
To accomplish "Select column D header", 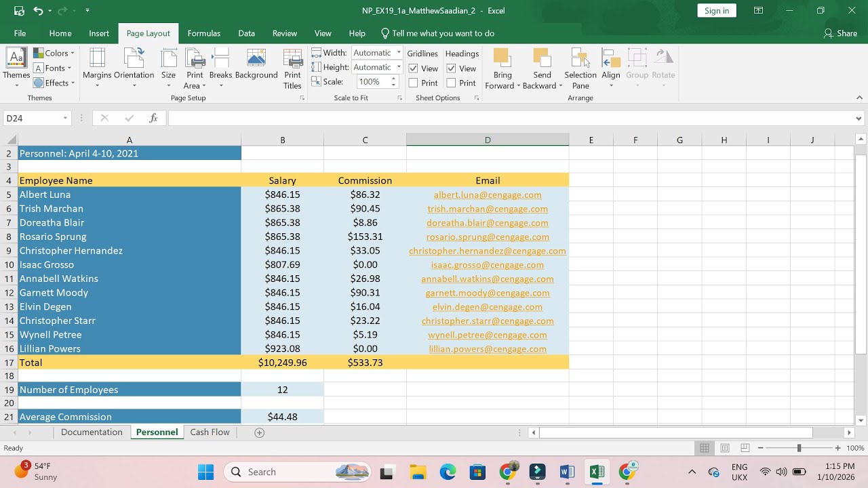I will [488, 140].
